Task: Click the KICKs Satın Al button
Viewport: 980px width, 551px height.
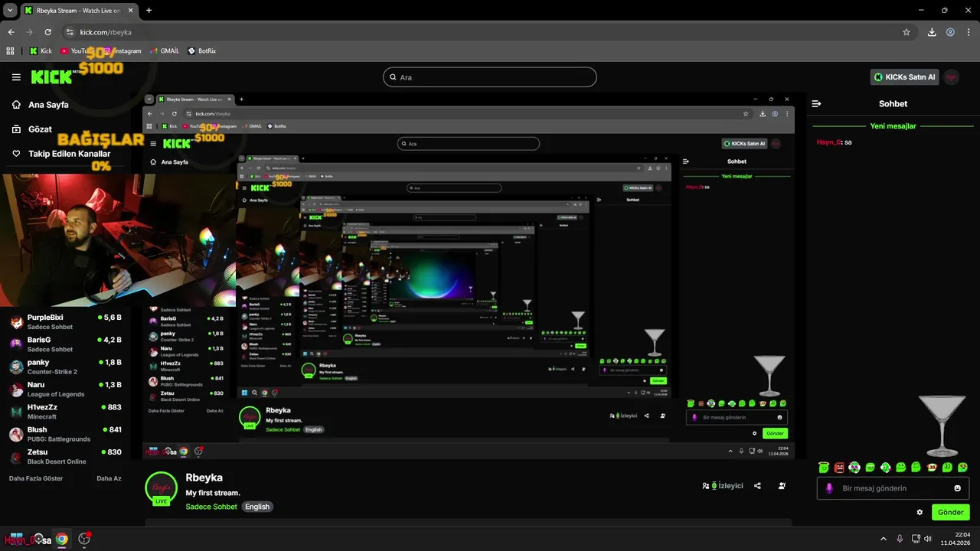Action: [904, 77]
